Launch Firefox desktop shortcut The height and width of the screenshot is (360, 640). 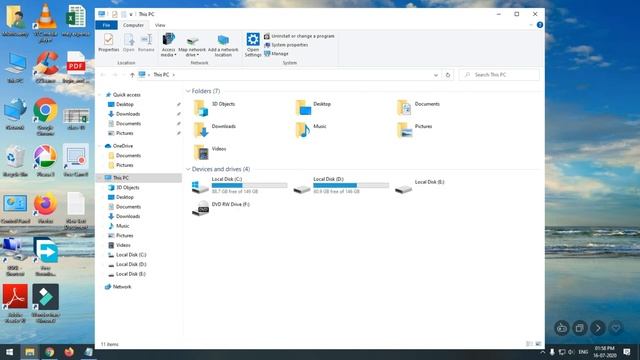45,208
